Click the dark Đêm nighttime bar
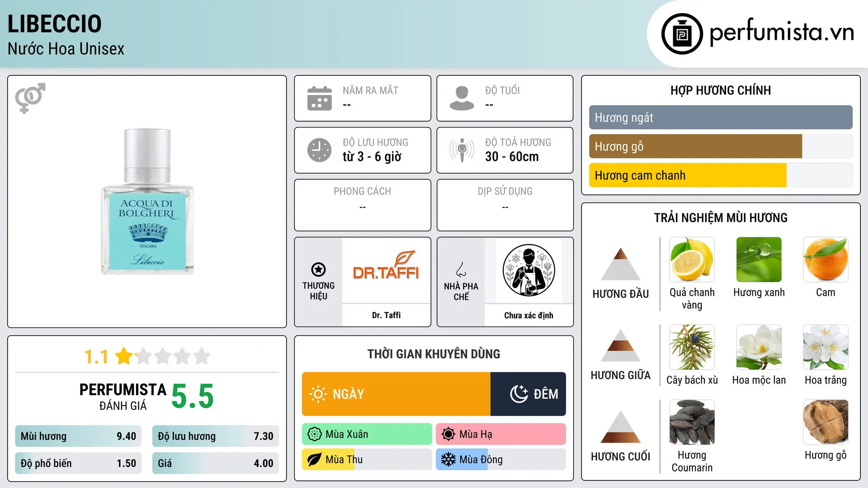 click(x=528, y=394)
